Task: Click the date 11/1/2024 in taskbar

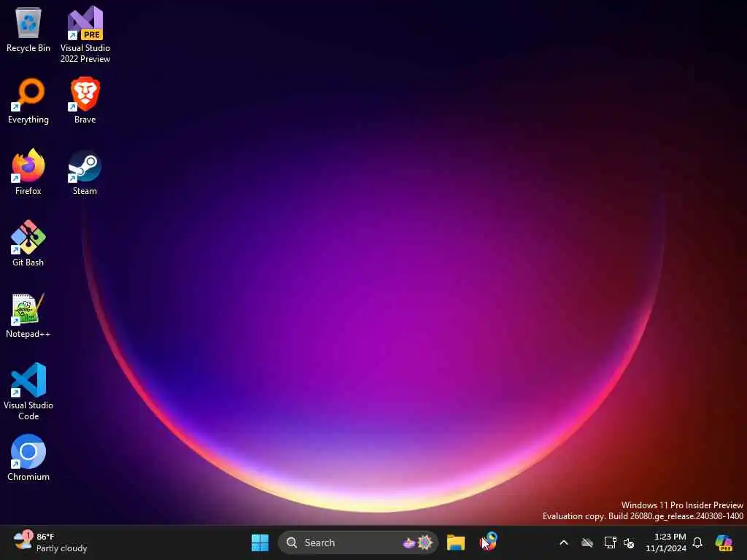Action: pyautogui.click(x=665, y=548)
